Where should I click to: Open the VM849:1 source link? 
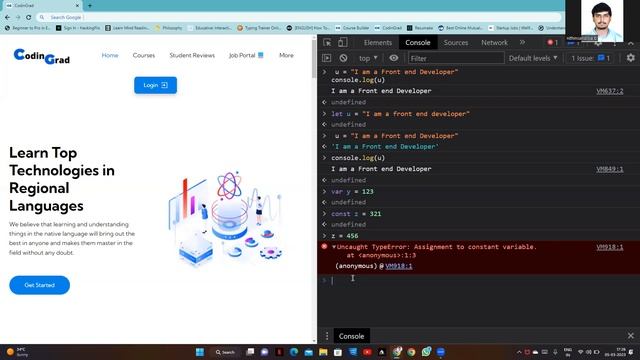[609, 169]
